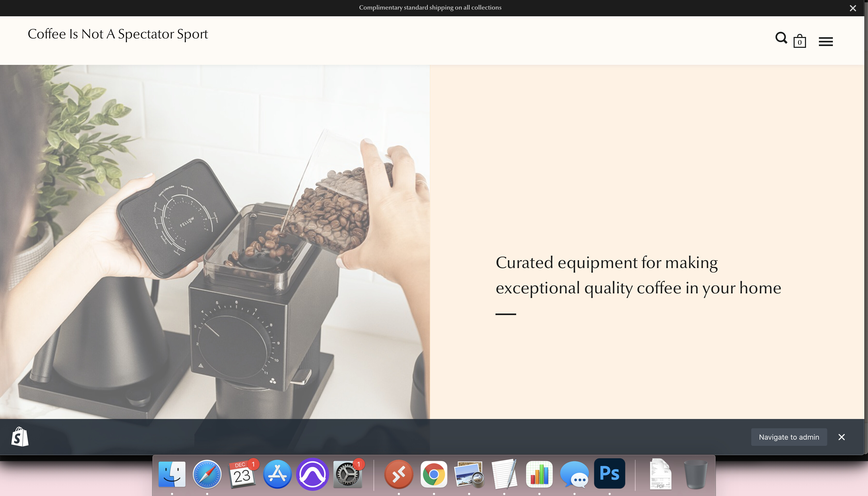Screen dimensions: 868x496
Task: Open Photoshop from the dock
Action: coord(609,474)
